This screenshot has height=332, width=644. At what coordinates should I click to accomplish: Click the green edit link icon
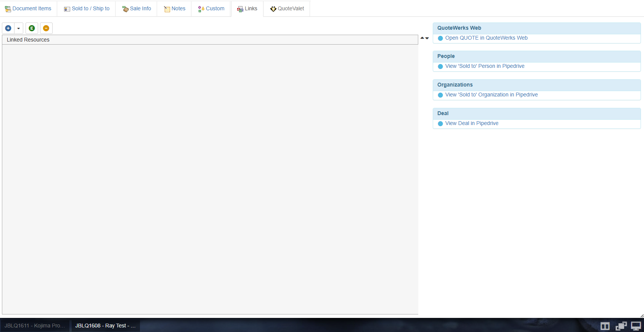coord(32,28)
